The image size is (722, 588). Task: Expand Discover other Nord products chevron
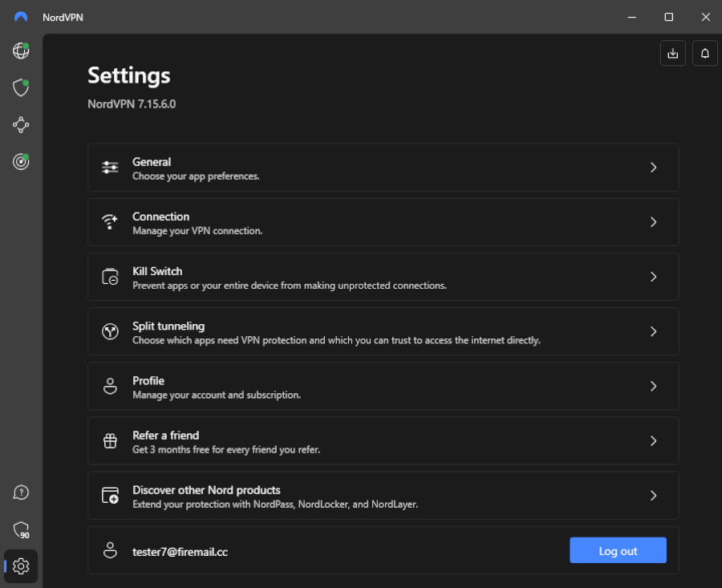coord(653,496)
